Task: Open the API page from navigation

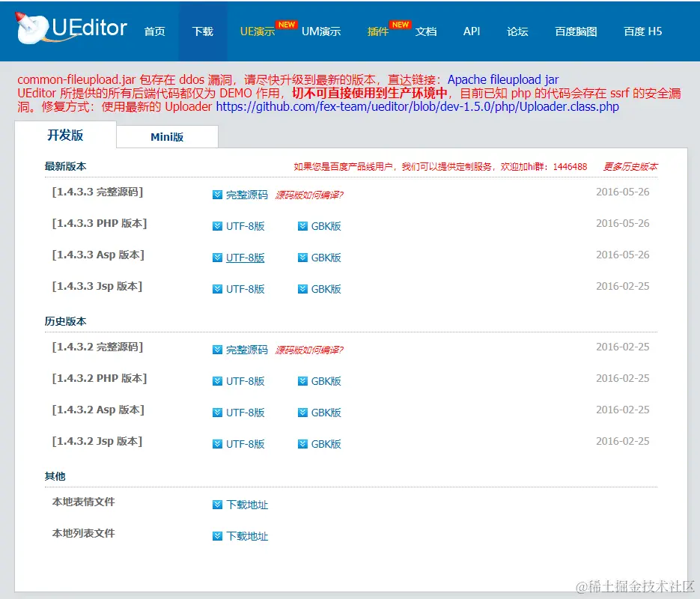Action: point(471,31)
